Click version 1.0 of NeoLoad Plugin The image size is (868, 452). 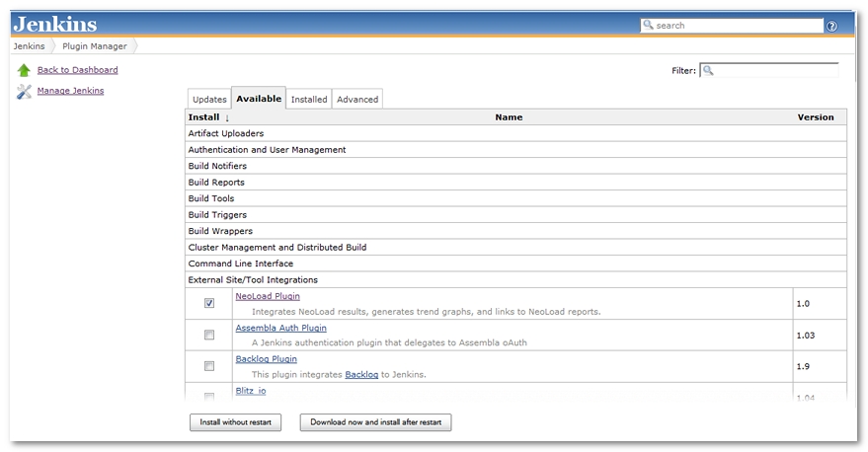pos(803,304)
